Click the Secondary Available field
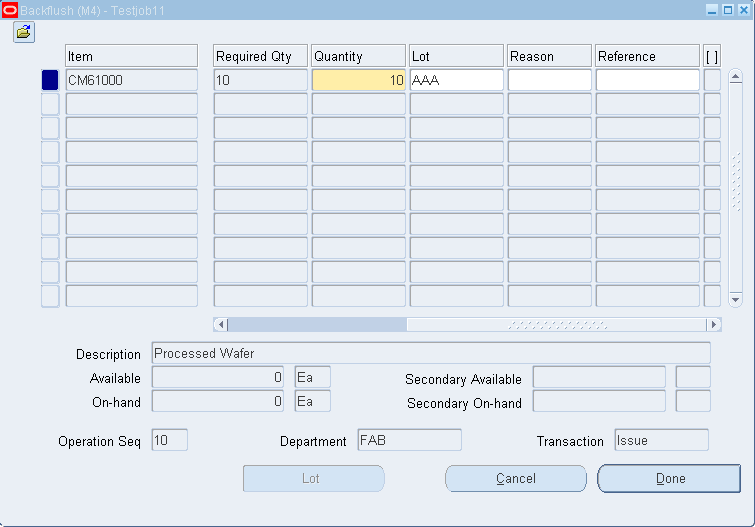 [x=599, y=377]
